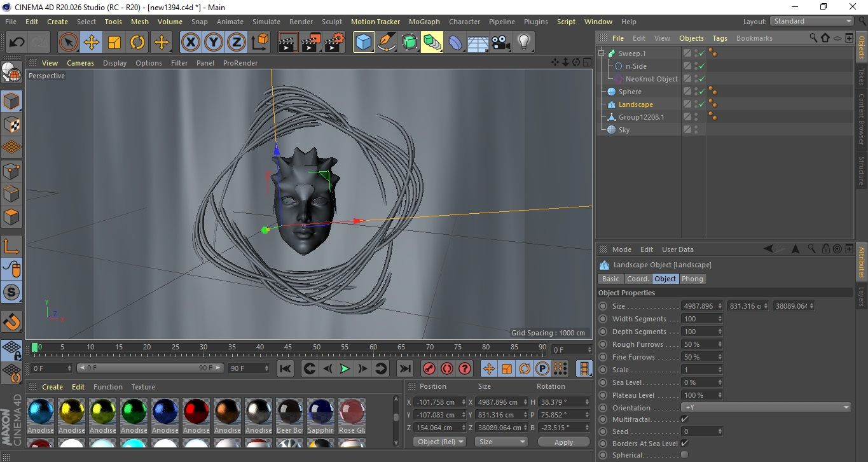The width and height of the screenshot is (868, 462).
Task: Toggle Autokeying record button
Action: pyautogui.click(x=447, y=368)
